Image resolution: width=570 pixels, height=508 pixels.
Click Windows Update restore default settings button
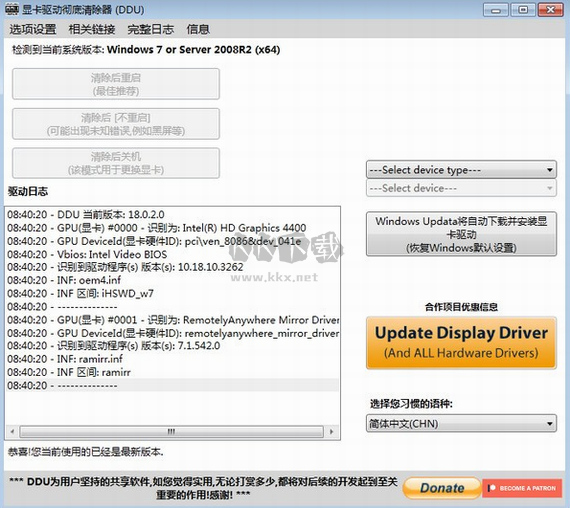(461, 234)
